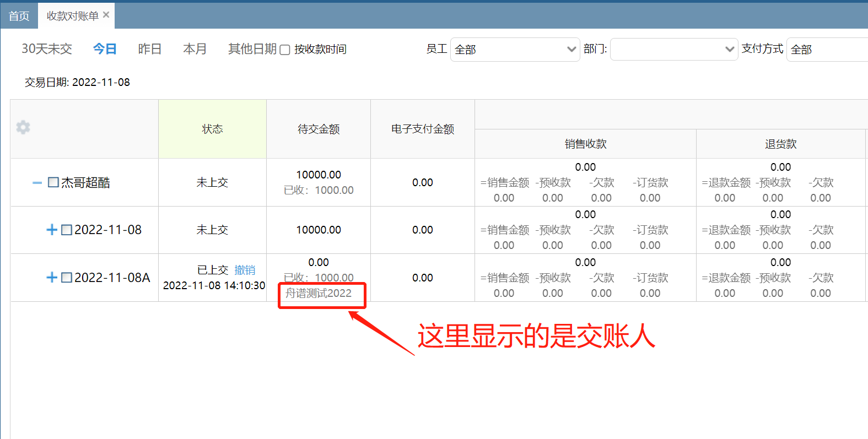Click the 销售收款 column header

pos(585,144)
